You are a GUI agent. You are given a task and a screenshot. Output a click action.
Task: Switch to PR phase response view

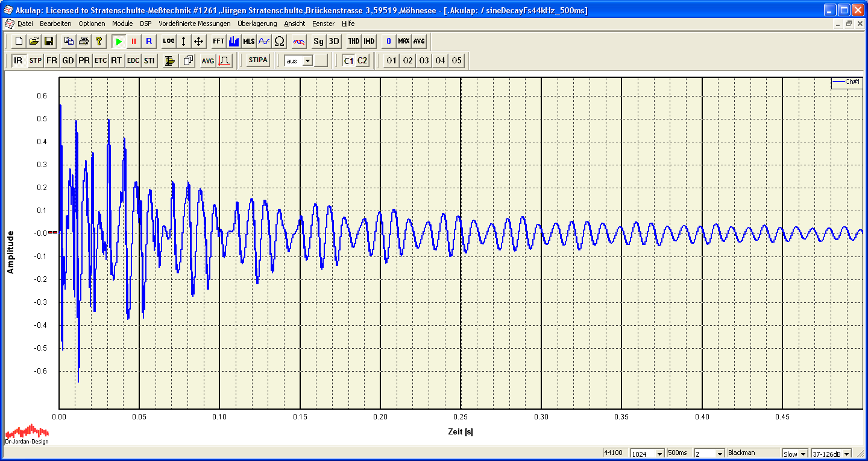[x=84, y=61]
